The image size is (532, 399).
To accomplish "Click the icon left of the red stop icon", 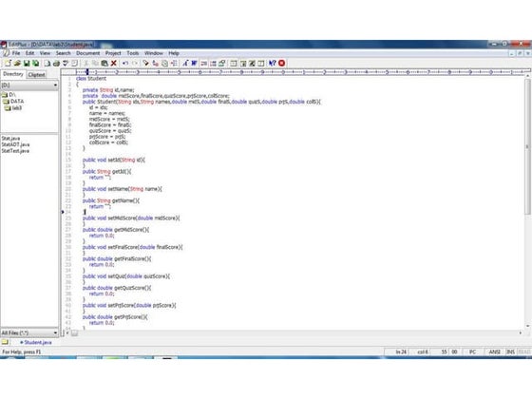I will [x=272, y=63].
